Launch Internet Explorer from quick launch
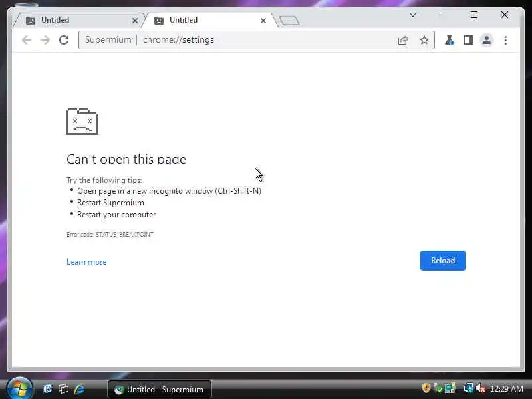 point(80,388)
